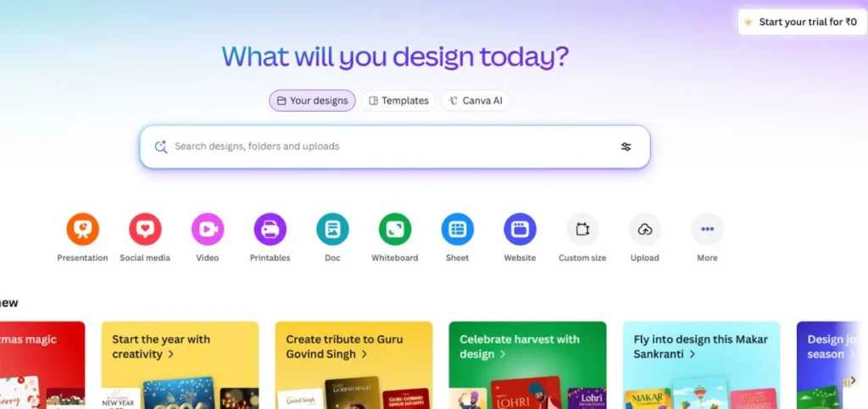Switch to the Templates tab
Viewport: 868px width, 409px height.
398,101
